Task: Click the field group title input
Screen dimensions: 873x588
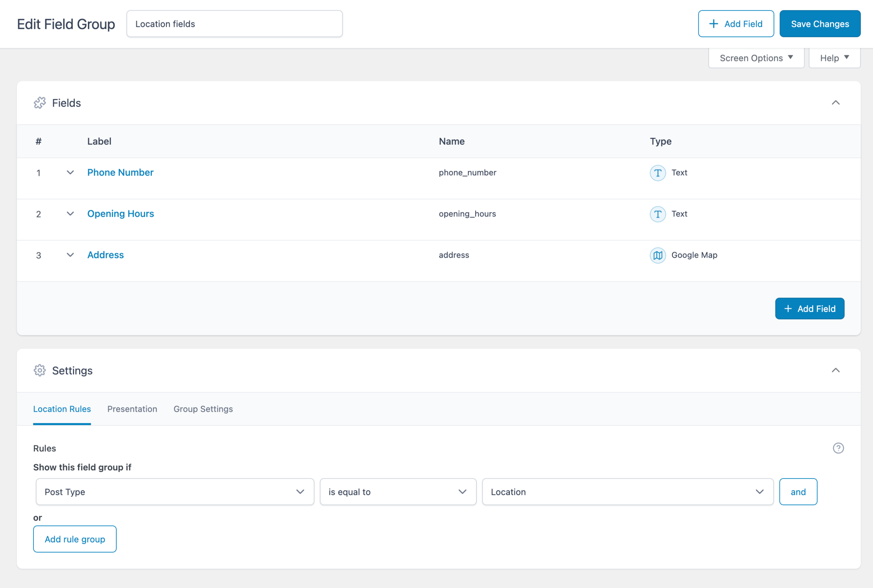Action: [x=234, y=24]
